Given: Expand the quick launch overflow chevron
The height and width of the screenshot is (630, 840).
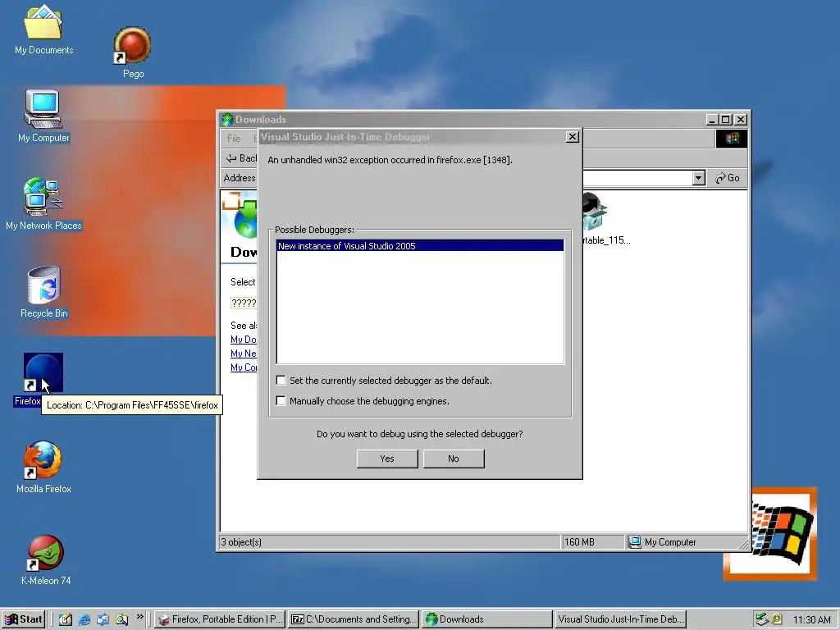Looking at the screenshot, I should (x=139, y=617).
